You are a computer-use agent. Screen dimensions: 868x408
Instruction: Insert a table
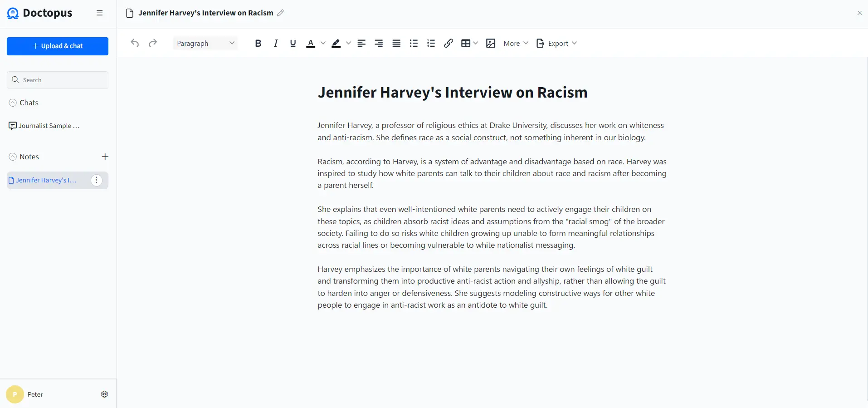point(466,43)
